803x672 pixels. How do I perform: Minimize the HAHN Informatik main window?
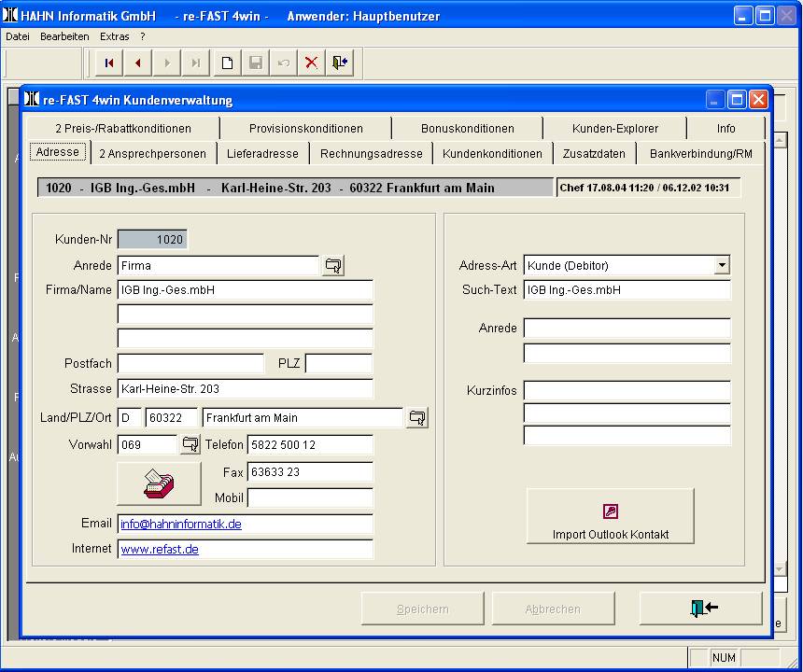pyautogui.click(x=742, y=16)
